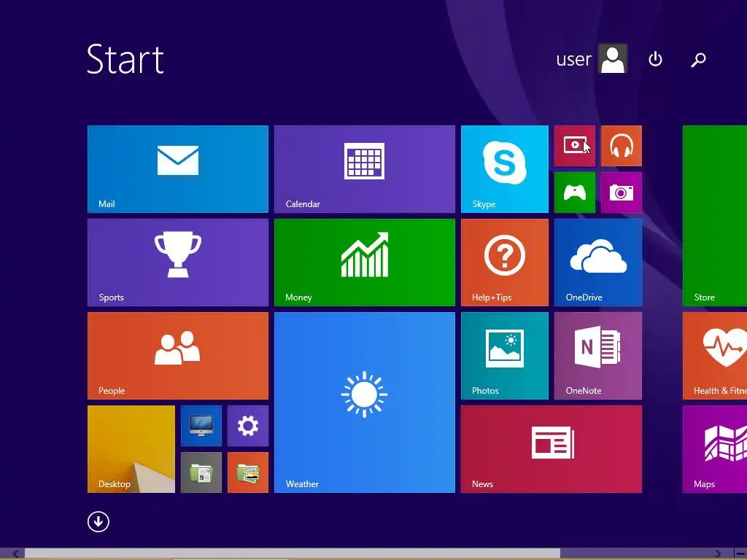Open the Pictures folder tile

pos(248,472)
